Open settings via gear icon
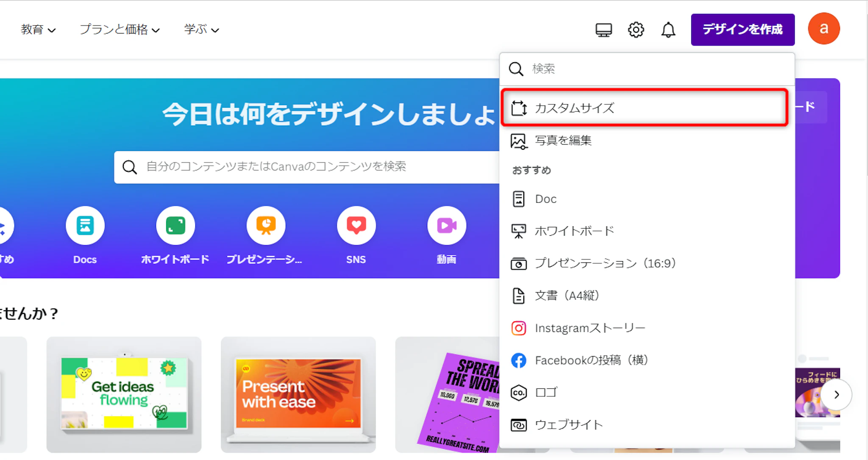The height and width of the screenshot is (460, 868). (x=636, y=30)
